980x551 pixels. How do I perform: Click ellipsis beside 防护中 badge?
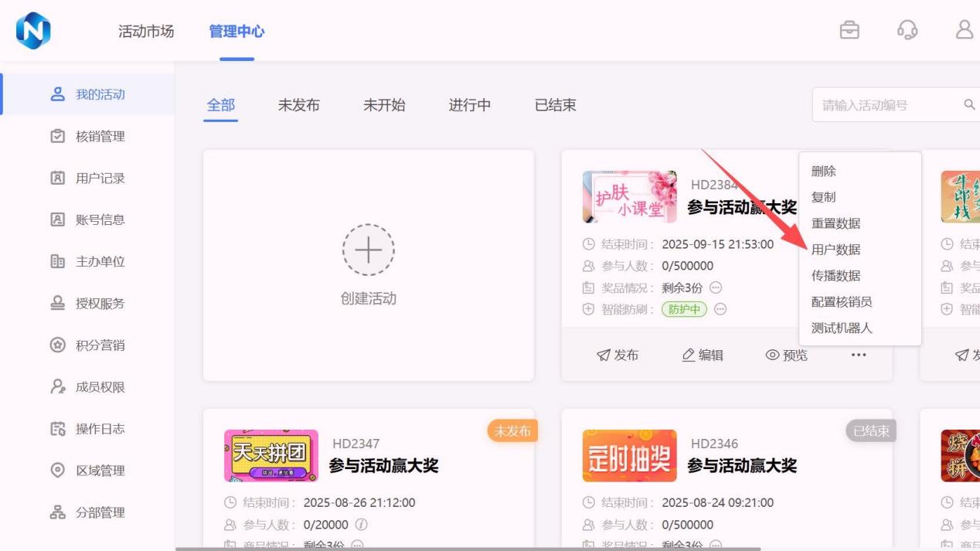(x=720, y=309)
